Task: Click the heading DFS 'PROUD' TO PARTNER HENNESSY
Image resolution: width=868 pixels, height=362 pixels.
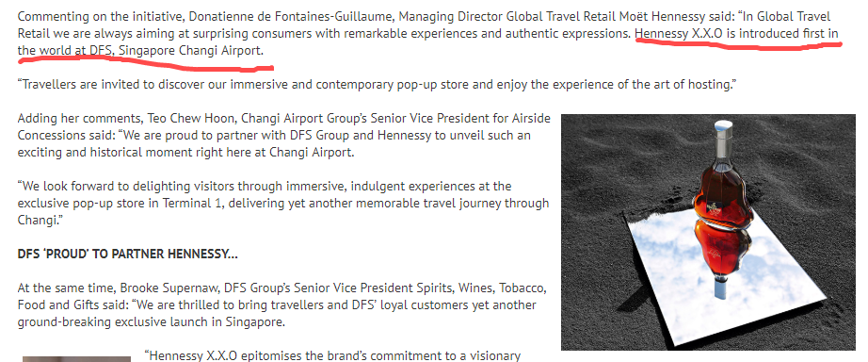Action: click(x=128, y=254)
